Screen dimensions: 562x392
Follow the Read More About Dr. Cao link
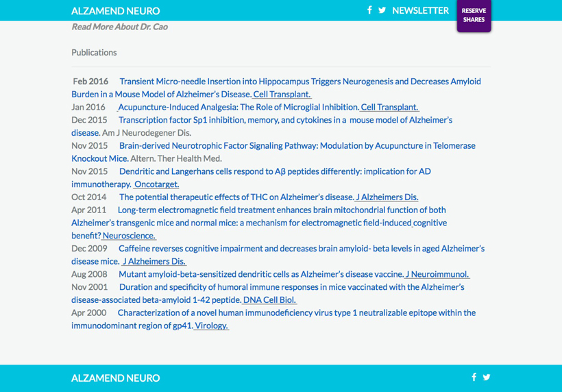point(119,27)
